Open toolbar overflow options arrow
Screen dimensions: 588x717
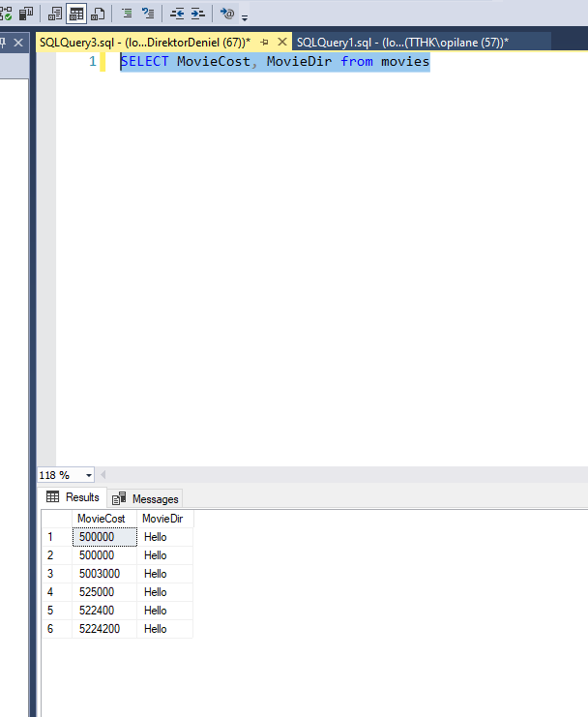(x=245, y=16)
